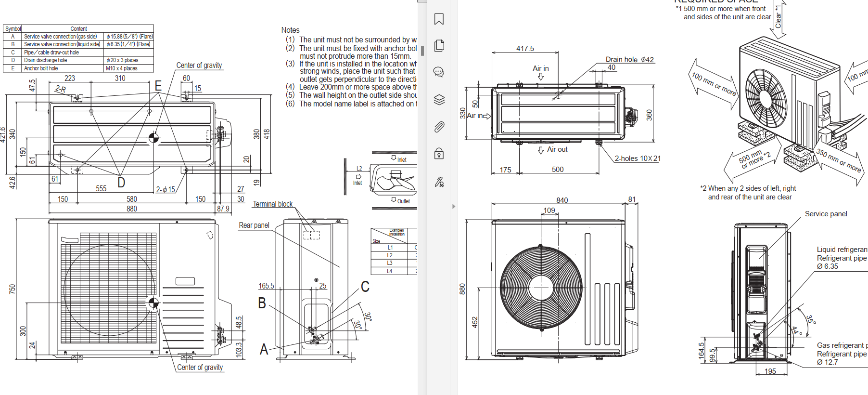Click the 'Drain hole ø42' label
868x395 pixels.
click(629, 59)
